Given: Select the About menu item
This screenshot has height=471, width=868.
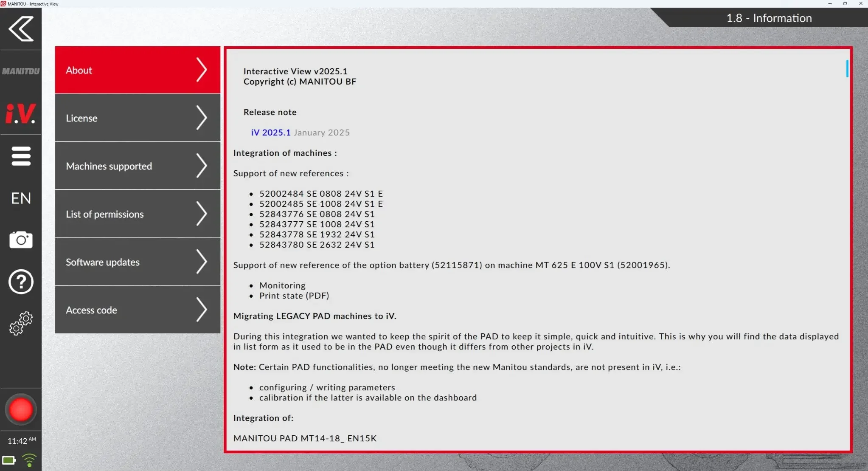Looking at the screenshot, I should pos(138,70).
